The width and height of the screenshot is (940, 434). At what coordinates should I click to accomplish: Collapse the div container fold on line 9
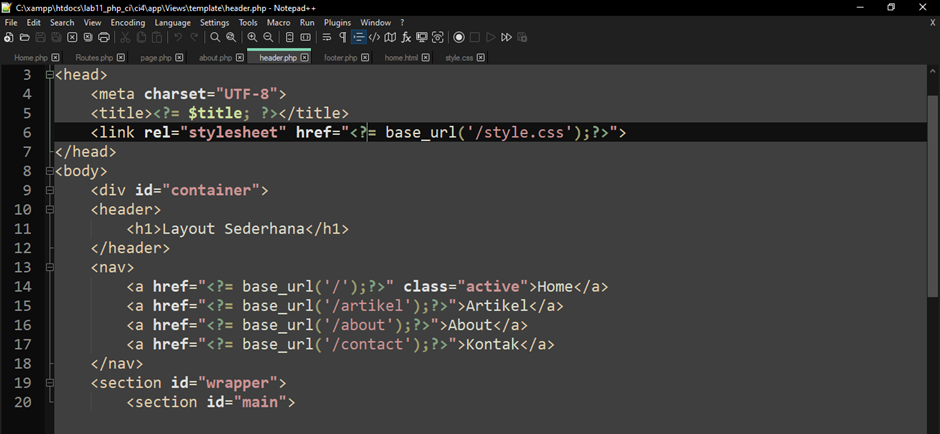click(49, 190)
